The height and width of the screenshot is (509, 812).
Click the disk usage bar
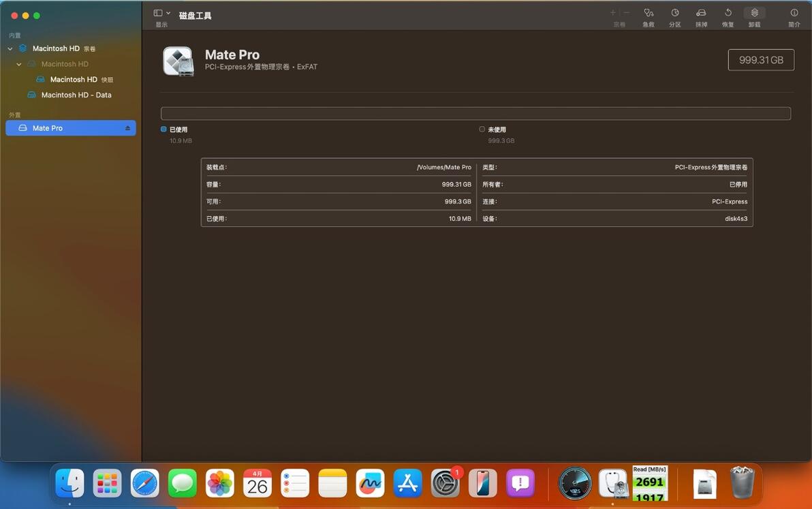coord(475,113)
